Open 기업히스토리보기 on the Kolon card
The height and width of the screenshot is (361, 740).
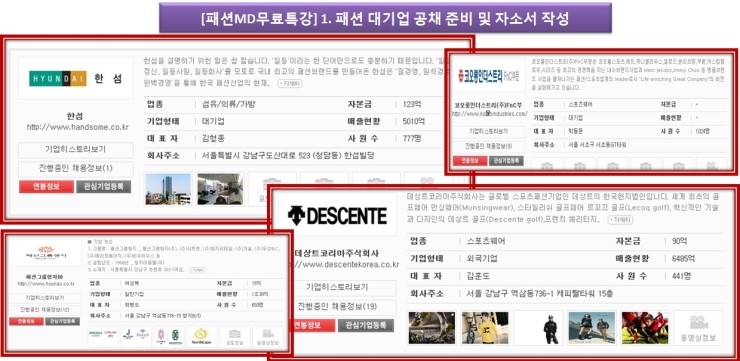[488, 131]
